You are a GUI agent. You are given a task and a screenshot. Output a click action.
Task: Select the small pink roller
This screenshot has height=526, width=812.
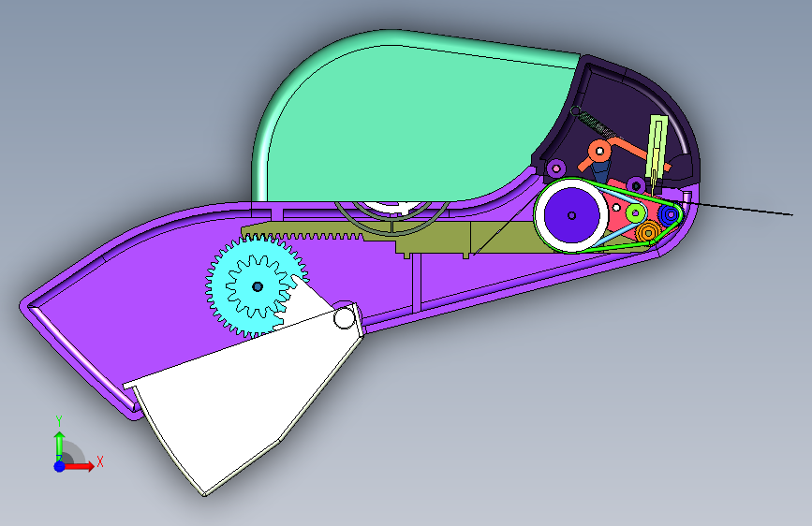556,168
